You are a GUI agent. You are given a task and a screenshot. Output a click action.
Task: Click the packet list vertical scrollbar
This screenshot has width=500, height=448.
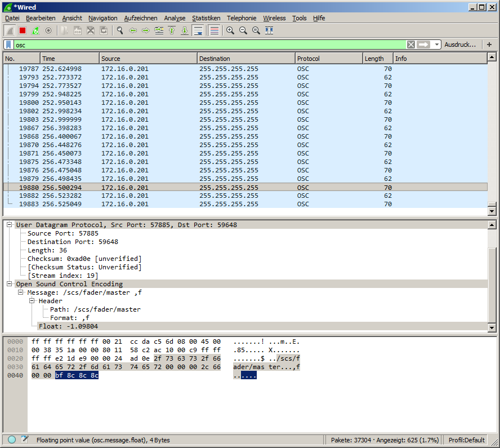tap(492, 135)
